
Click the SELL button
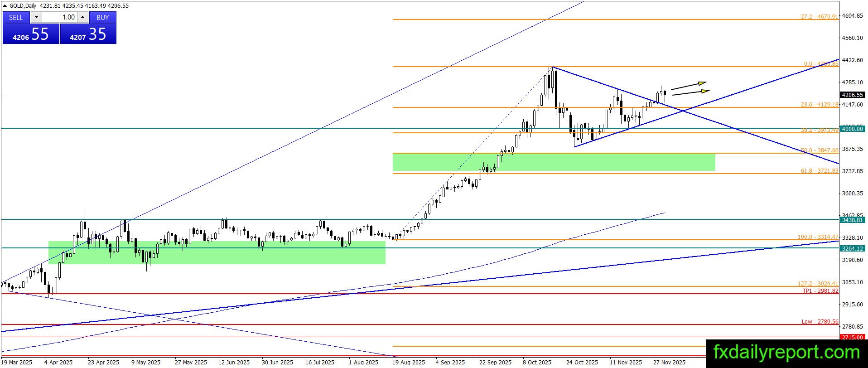click(16, 17)
